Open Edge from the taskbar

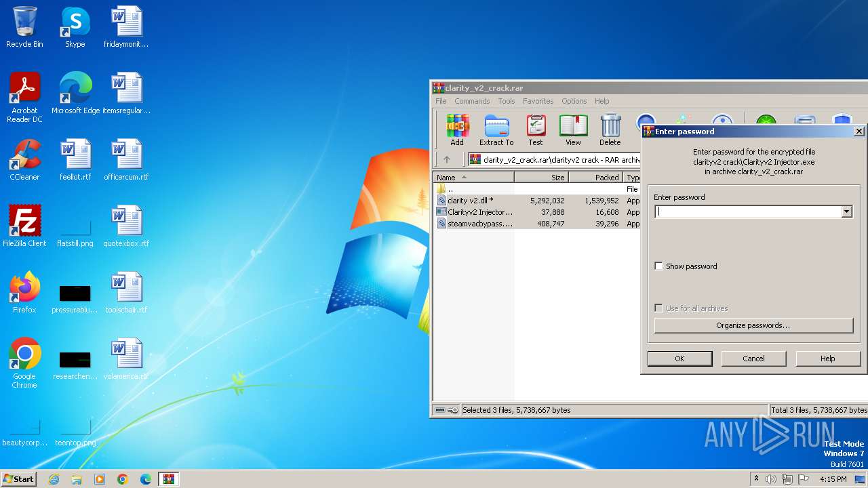[146, 479]
